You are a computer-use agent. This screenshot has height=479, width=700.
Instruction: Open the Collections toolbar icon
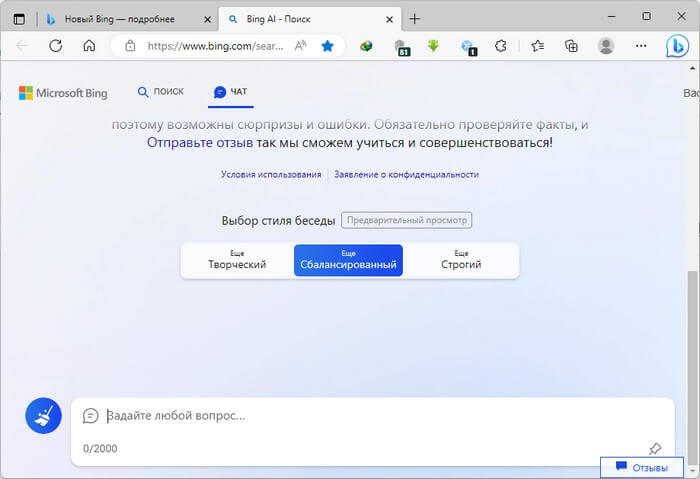coord(571,46)
